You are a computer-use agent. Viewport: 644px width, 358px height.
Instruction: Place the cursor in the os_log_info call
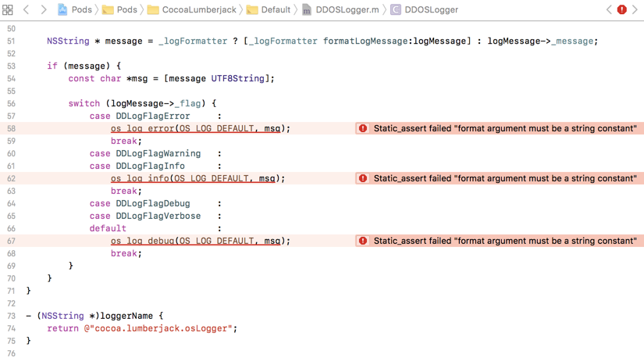197,178
